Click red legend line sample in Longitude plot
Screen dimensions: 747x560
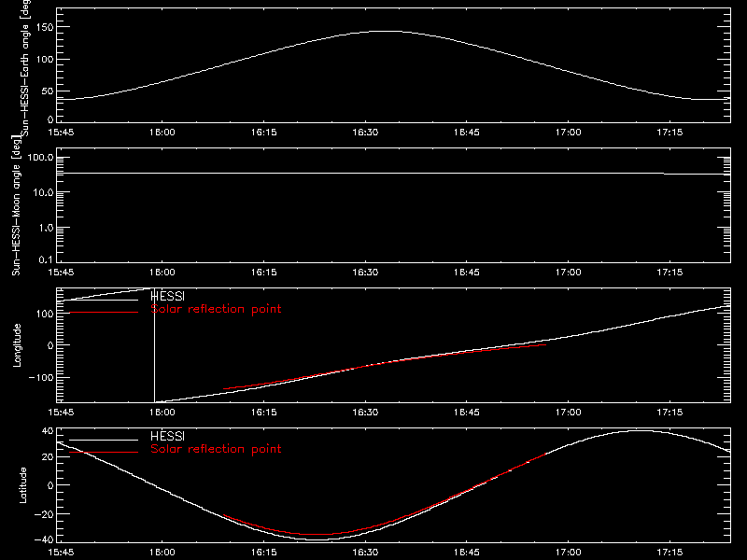tap(104, 313)
